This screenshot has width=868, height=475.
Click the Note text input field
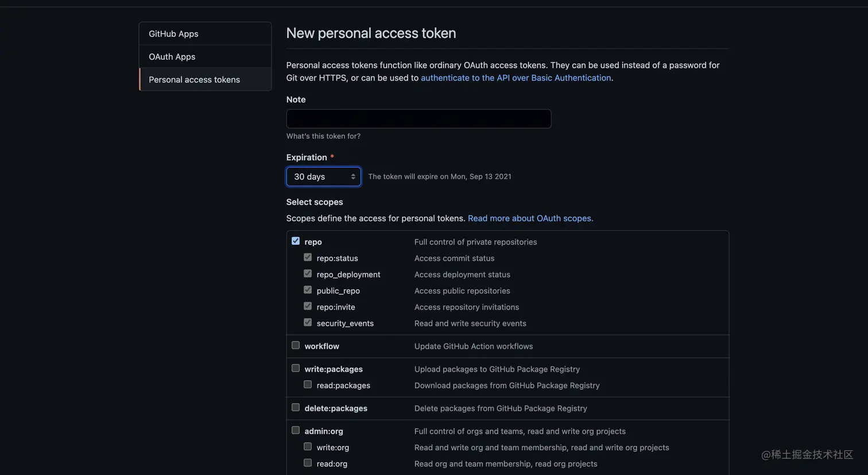[x=418, y=119]
